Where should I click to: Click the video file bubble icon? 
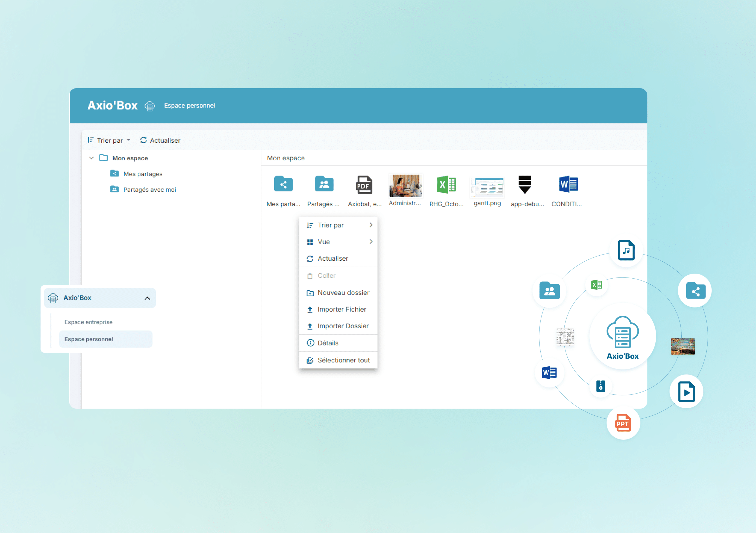click(x=687, y=392)
